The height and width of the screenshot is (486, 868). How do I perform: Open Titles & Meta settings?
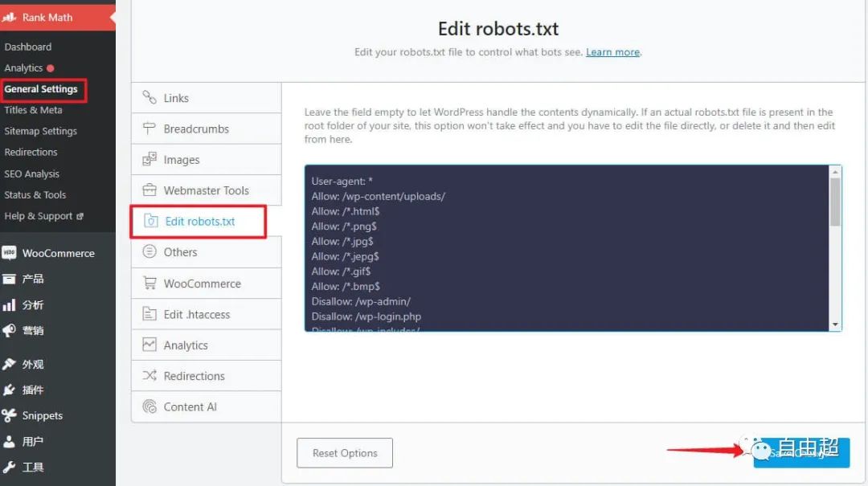[x=33, y=110]
